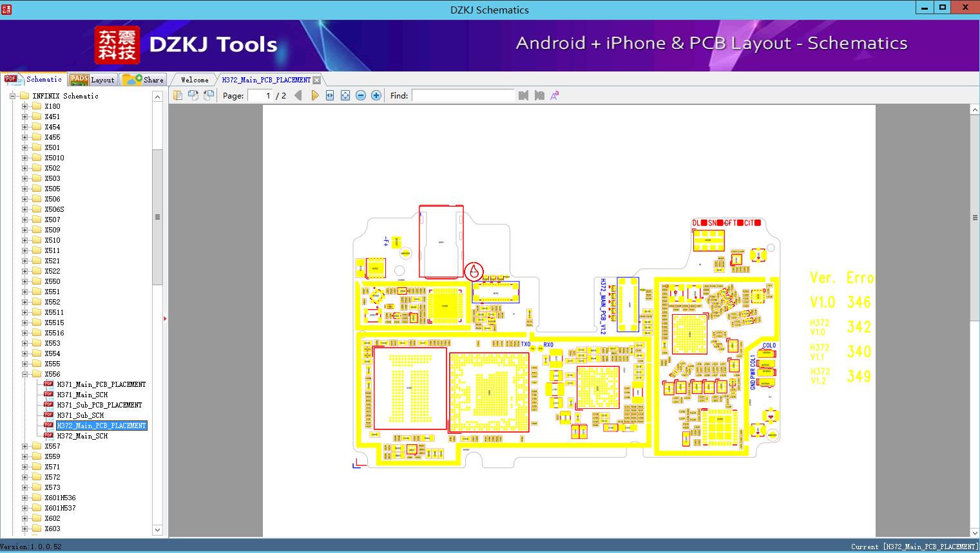This screenshot has width=980, height=553.
Task: Zoom in on the schematic
Action: (376, 95)
